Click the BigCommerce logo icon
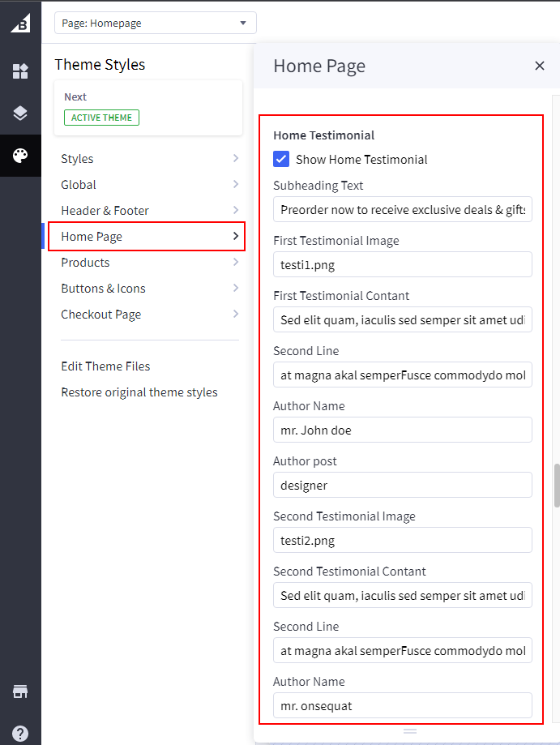The image size is (560, 745). pos(20,24)
